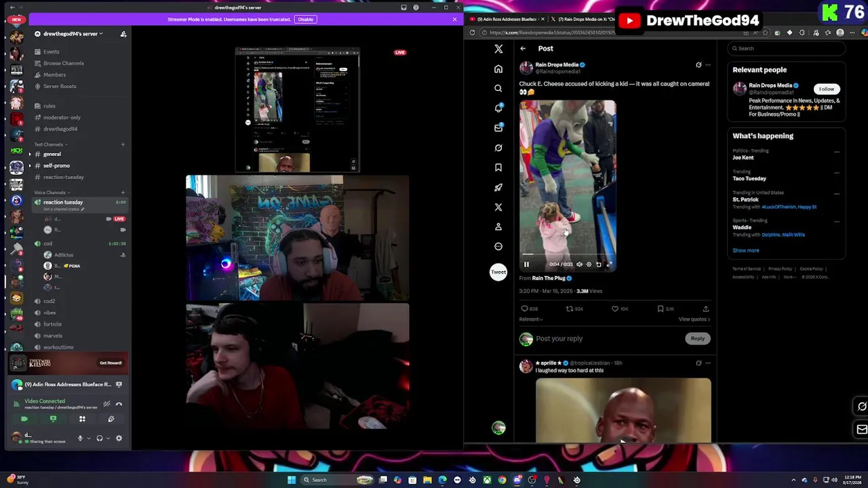Open the More circle in X sidebar
Screen dimensions: 868x488
[x=498, y=247]
